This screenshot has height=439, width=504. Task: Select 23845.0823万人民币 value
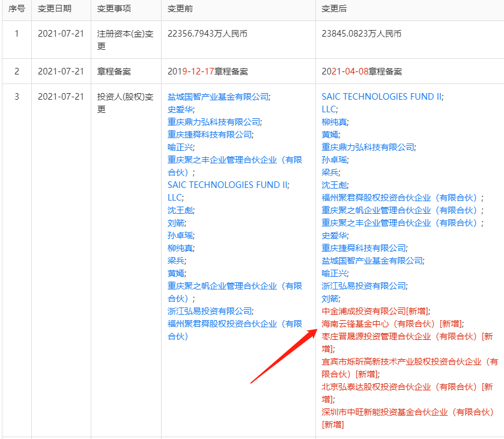362,34
